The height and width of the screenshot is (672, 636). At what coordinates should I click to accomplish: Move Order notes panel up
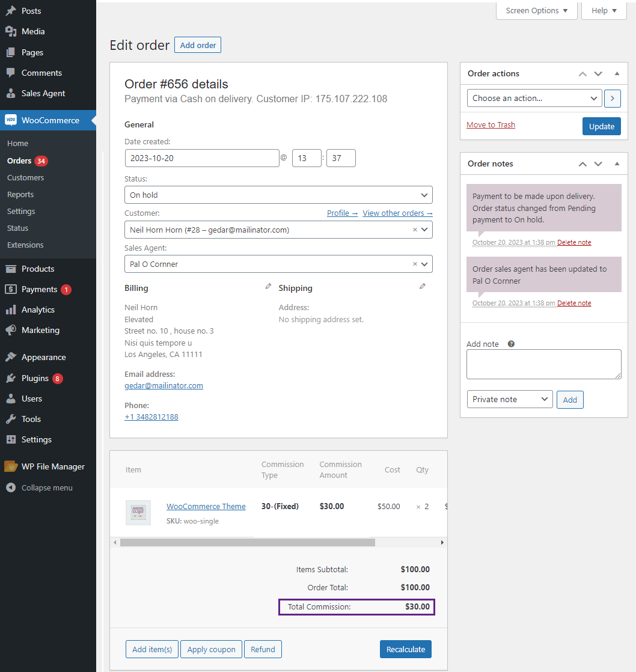coord(582,163)
